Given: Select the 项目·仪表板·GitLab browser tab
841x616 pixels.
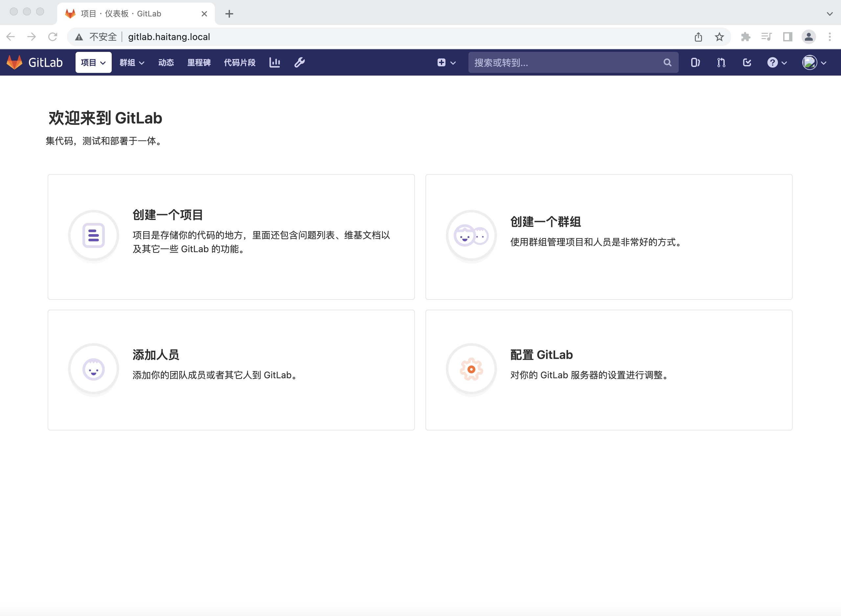Looking at the screenshot, I should coord(136,14).
